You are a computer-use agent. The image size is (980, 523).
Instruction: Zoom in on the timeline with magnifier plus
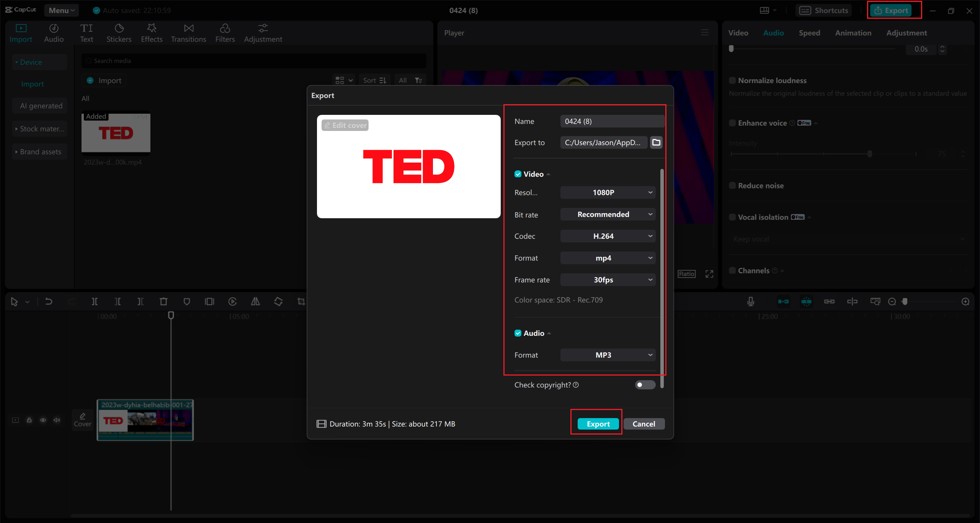(x=965, y=301)
